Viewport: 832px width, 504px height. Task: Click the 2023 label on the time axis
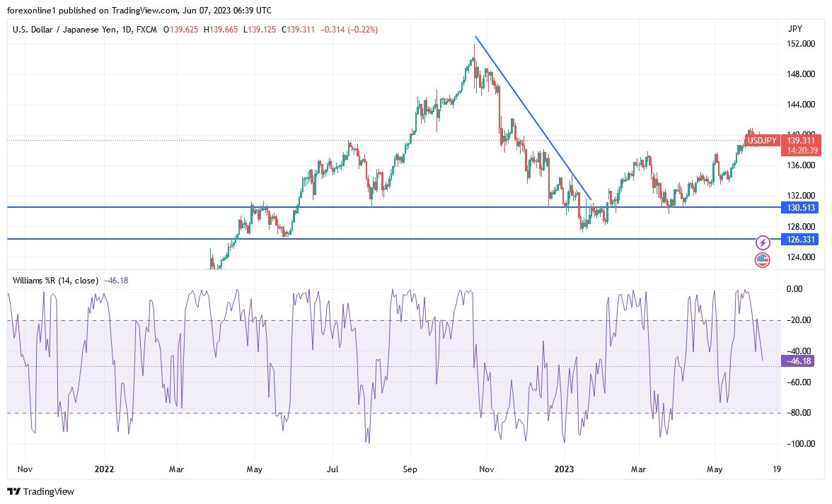(x=564, y=469)
